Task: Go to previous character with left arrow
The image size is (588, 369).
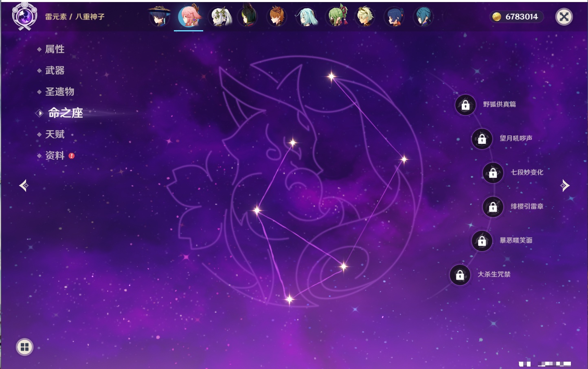Action: click(x=24, y=186)
